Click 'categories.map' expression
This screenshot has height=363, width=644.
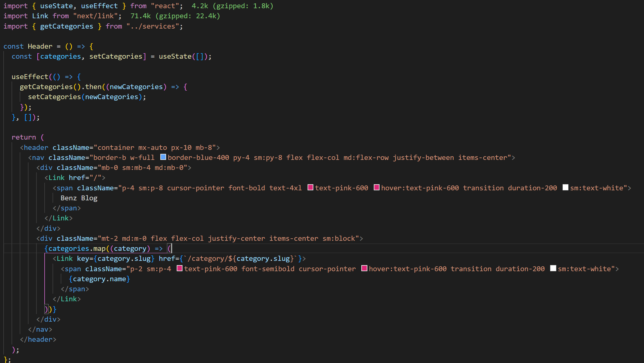click(x=77, y=249)
